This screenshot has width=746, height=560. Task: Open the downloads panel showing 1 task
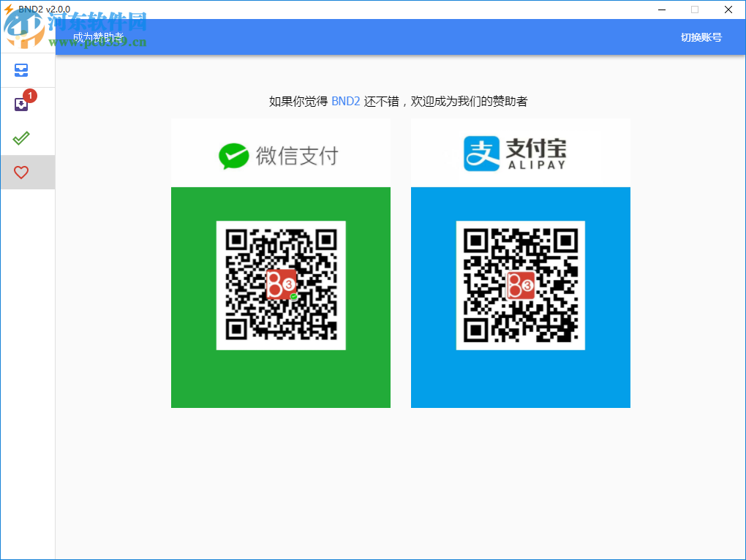pos(20,103)
